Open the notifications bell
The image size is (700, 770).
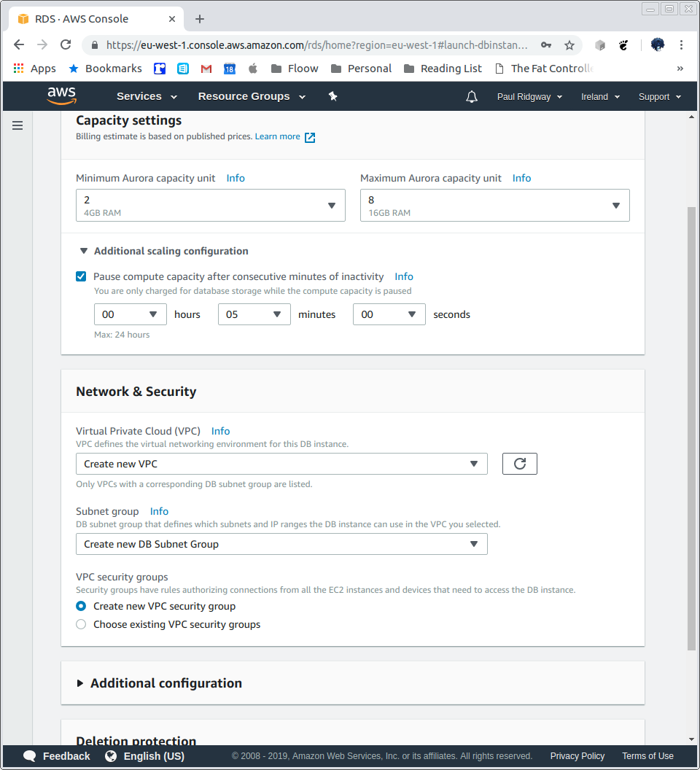(x=471, y=96)
